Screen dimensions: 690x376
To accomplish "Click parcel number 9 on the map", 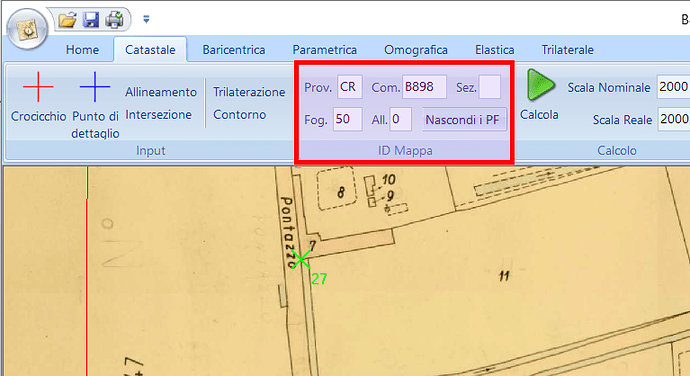I will pyautogui.click(x=390, y=195).
